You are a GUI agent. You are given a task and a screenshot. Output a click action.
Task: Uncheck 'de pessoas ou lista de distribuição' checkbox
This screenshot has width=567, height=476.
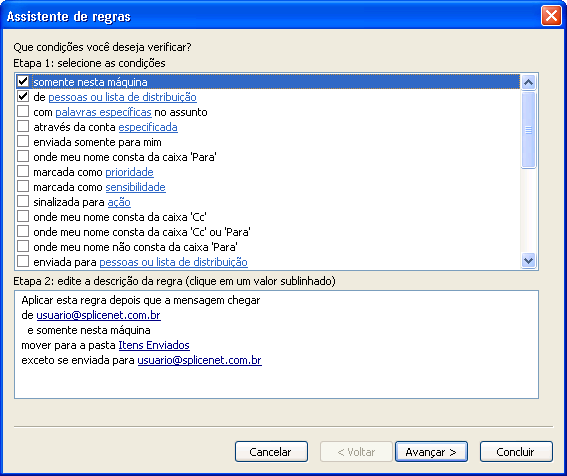[x=23, y=97]
